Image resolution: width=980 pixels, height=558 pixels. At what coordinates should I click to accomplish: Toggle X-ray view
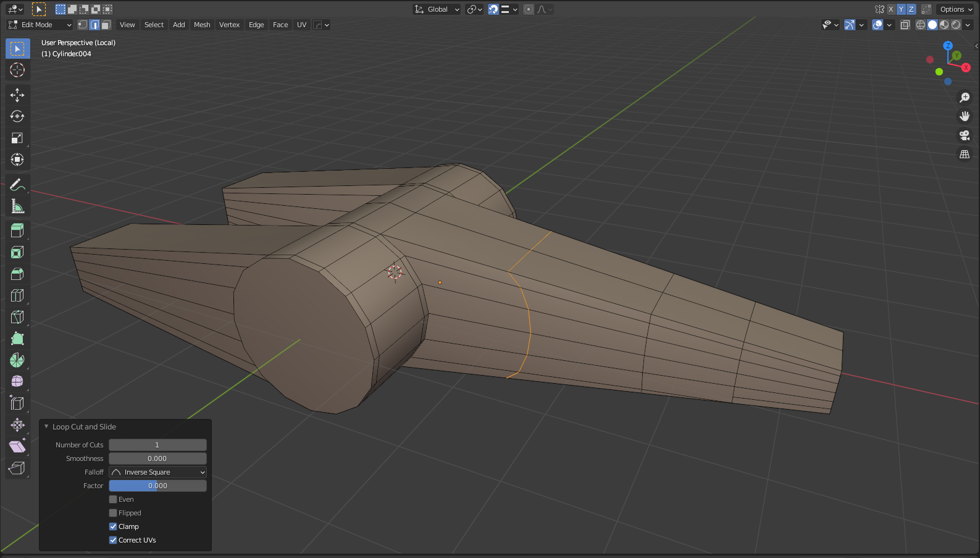tap(905, 25)
